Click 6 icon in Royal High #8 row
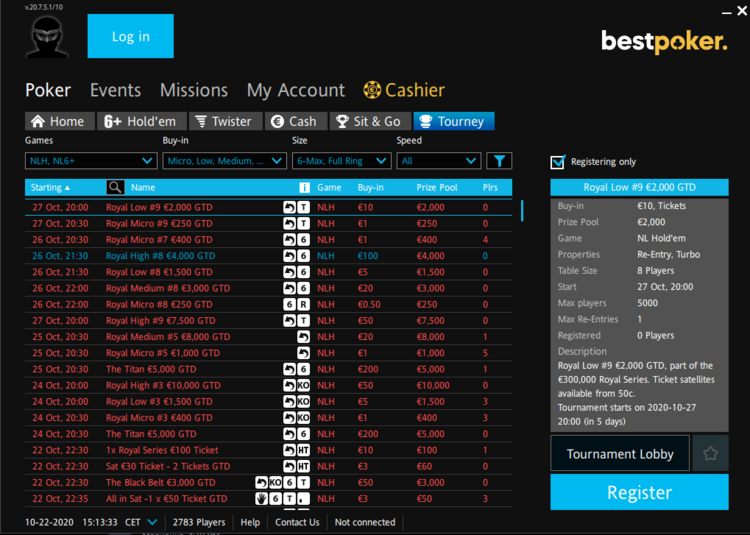750x535 pixels. [x=303, y=256]
